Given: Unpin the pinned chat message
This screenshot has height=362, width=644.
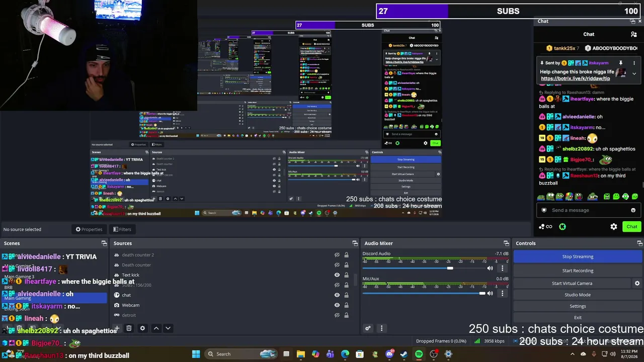Looking at the screenshot, I should point(621,63).
